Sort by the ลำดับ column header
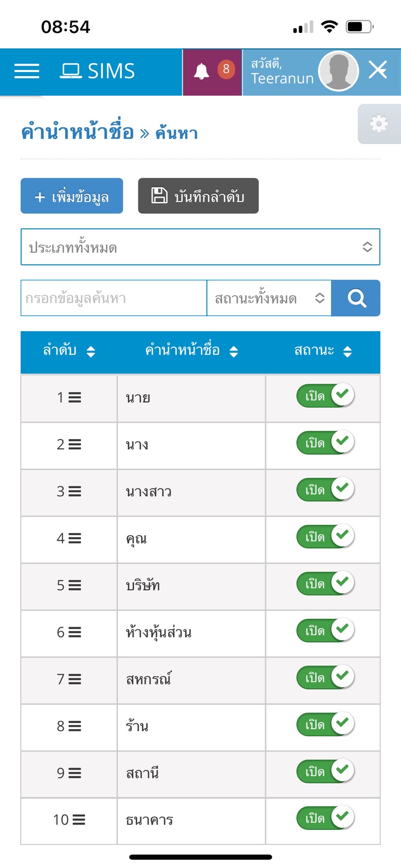401x868 pixels. (69, 351)
